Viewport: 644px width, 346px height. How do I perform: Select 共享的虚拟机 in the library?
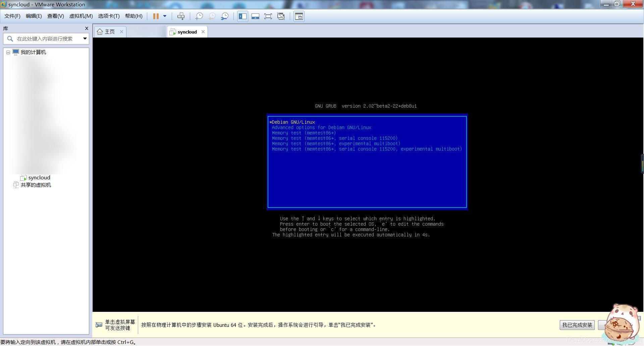tap(36, 185)
